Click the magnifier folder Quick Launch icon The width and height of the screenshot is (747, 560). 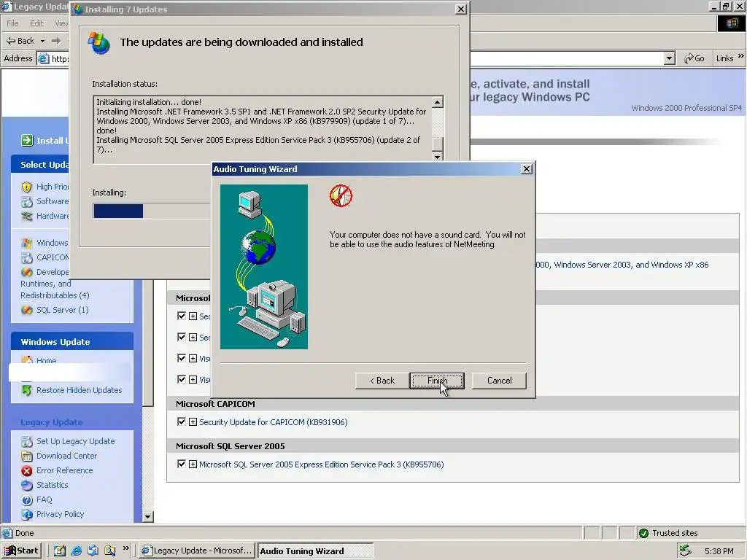click(x=109, y=551)
